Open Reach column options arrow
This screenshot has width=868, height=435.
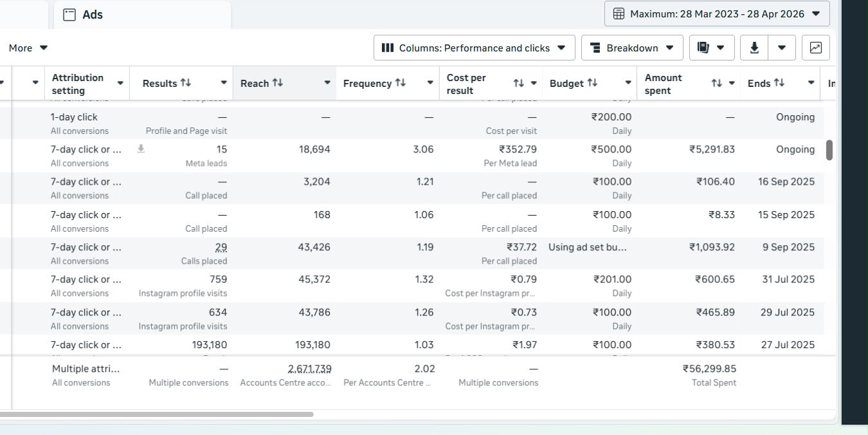pos(327,83)
